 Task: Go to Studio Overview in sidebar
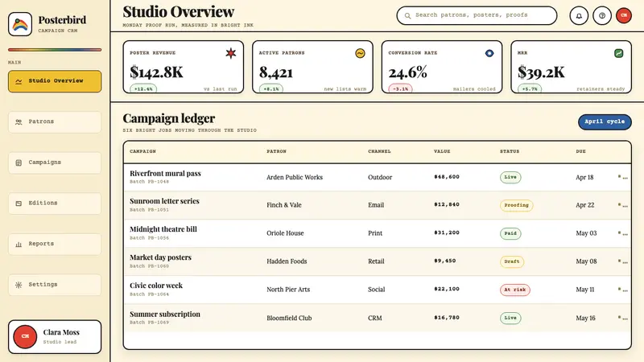[55, 81]
